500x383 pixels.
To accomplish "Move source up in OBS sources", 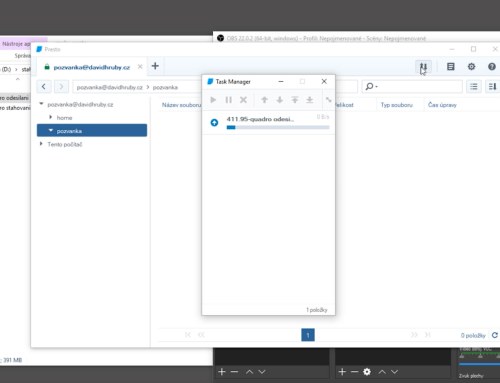I will tap(382, 372).
